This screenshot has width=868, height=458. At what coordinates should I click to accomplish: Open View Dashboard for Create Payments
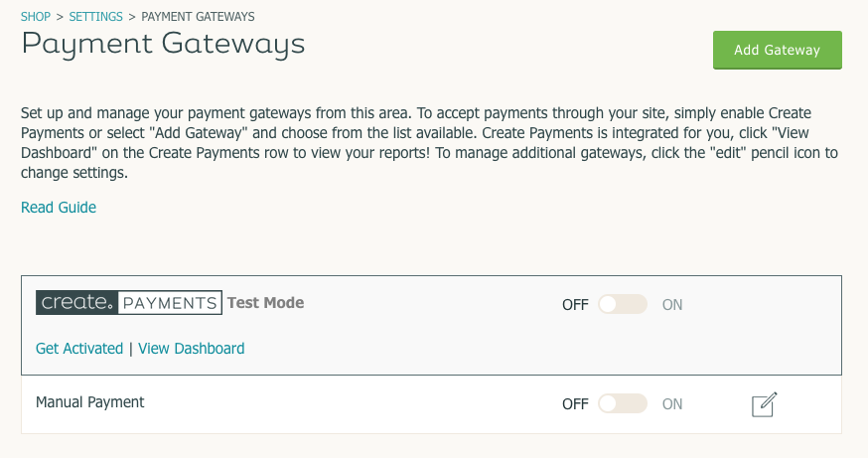click(191, 349)
